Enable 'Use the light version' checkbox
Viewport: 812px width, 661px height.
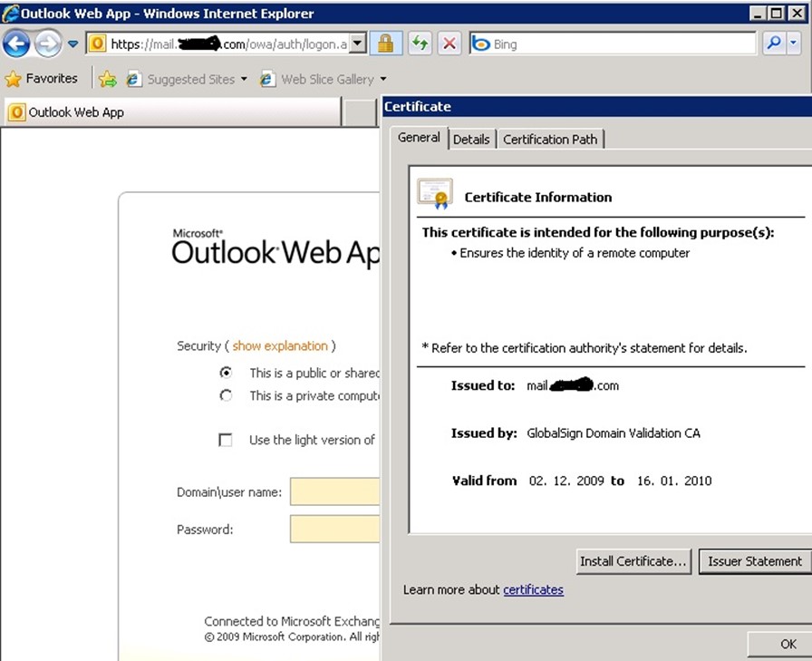[226, 440]
